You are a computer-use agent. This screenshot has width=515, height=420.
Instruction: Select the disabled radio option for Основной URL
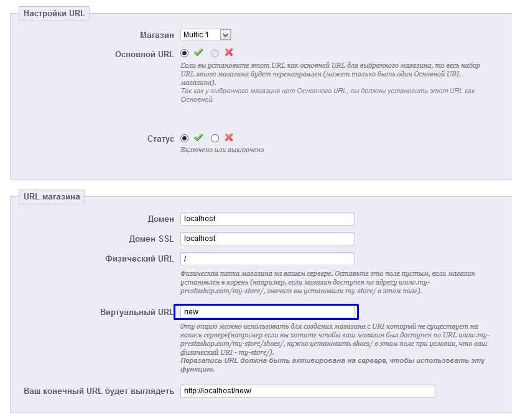coord(215,53)
